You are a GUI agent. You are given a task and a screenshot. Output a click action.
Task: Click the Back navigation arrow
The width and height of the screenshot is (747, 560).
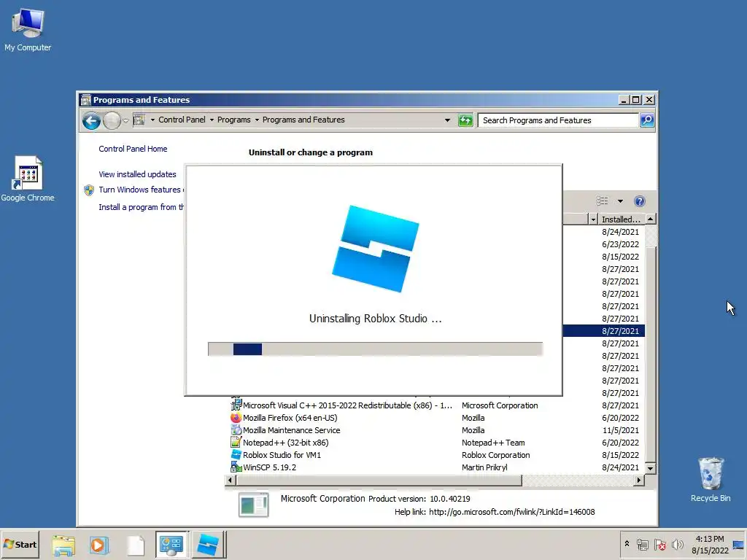click(x=91, y=120)
